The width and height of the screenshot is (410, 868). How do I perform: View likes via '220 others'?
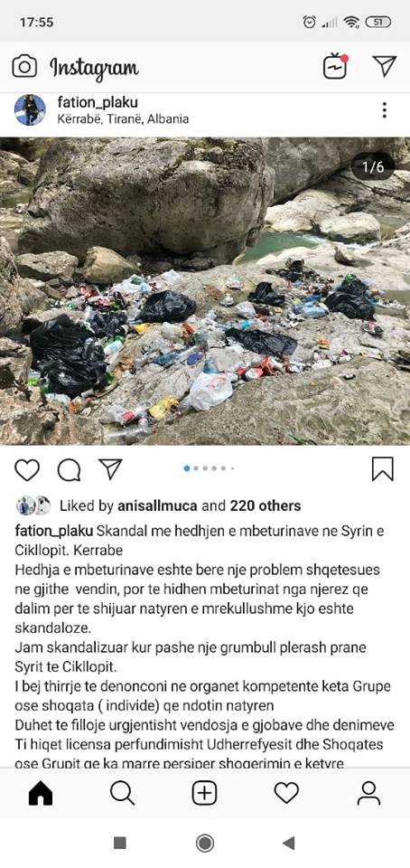tap(266, 505)
